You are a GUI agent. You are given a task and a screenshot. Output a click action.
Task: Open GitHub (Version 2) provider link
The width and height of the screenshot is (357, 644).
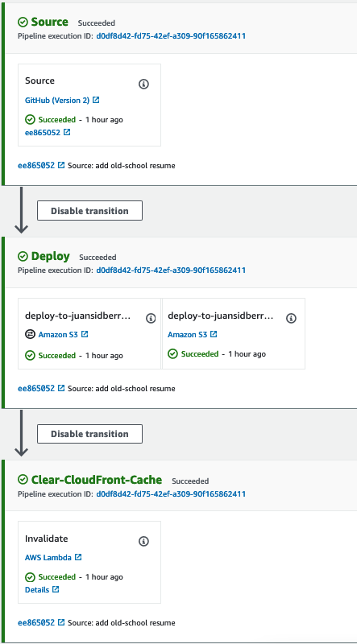[57, 100]
